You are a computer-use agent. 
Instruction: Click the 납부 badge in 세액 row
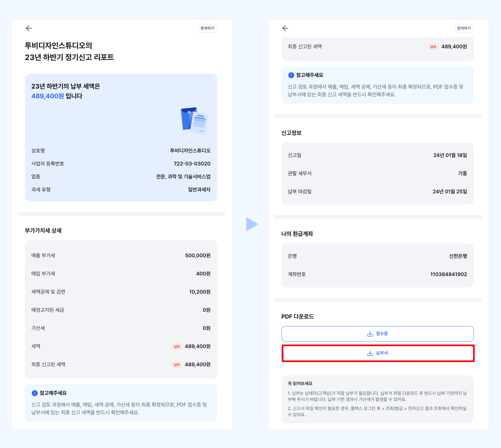click(177, 346)
